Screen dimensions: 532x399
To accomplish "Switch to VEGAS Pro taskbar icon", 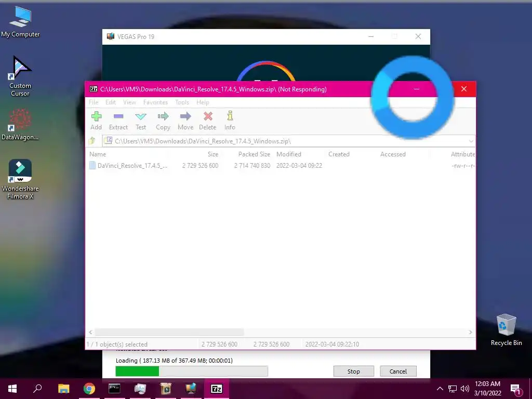I will [191, 389].
